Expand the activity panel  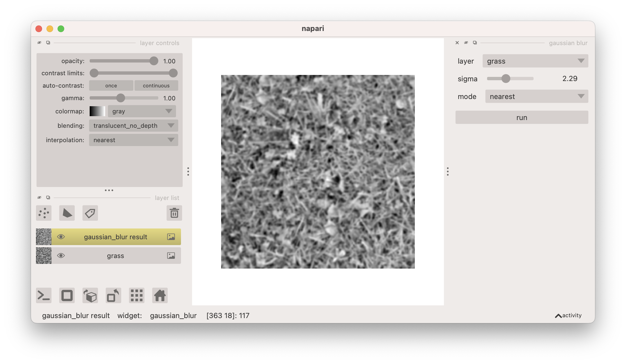click(568, 315)
